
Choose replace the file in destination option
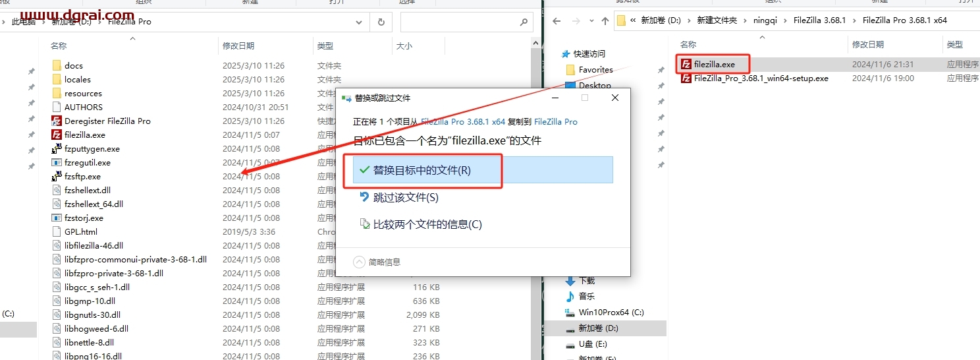(483, 169)
